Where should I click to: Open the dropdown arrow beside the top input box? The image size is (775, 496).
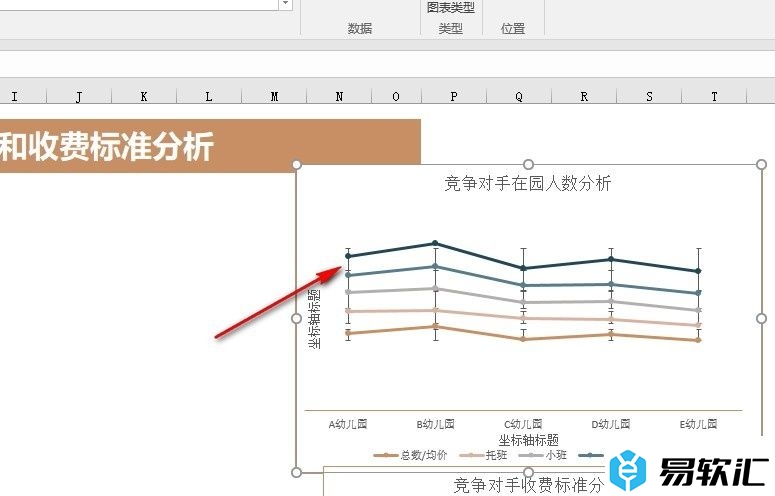[285, 5]
